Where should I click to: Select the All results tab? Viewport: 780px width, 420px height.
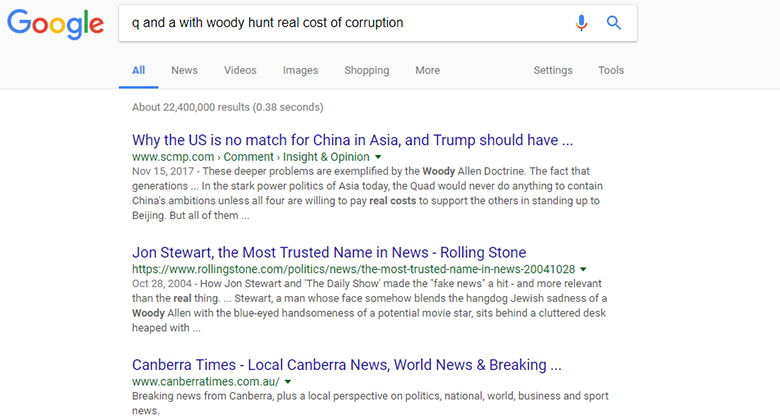coord(138,71)
